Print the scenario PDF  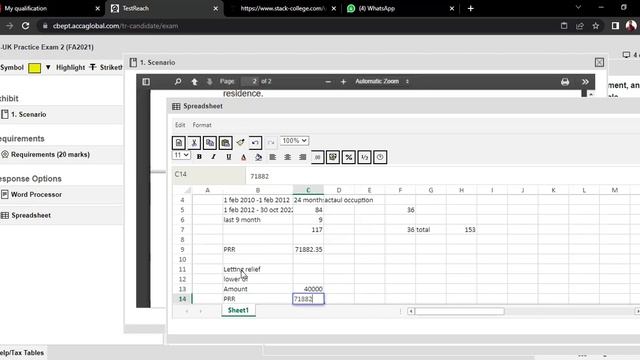[565, 82]
